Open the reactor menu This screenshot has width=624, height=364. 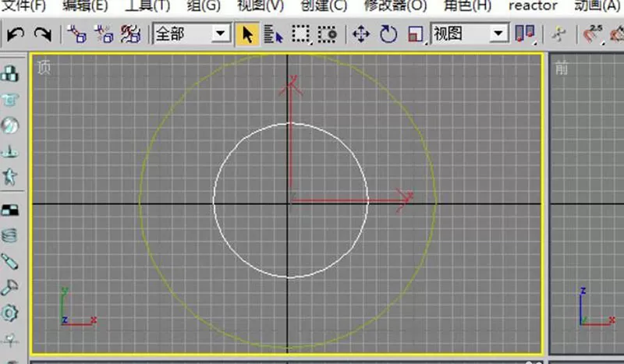(x=533, y=5)
